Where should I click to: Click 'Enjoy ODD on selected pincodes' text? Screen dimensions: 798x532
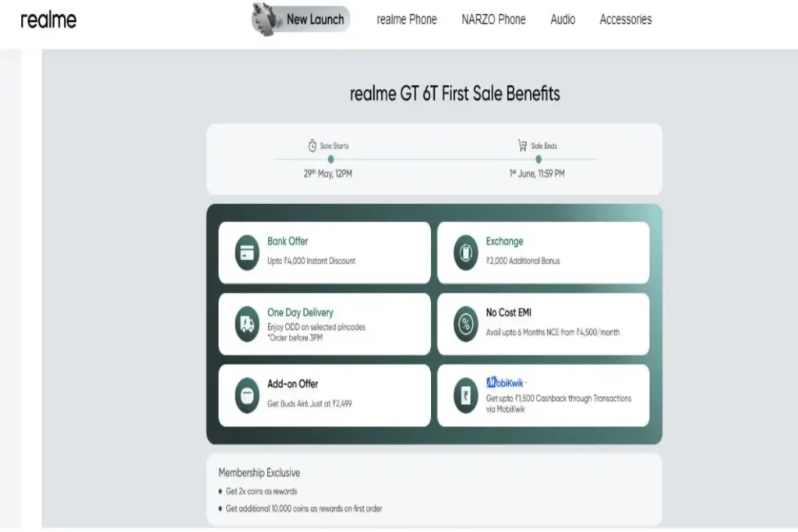[x=316, y=327]
